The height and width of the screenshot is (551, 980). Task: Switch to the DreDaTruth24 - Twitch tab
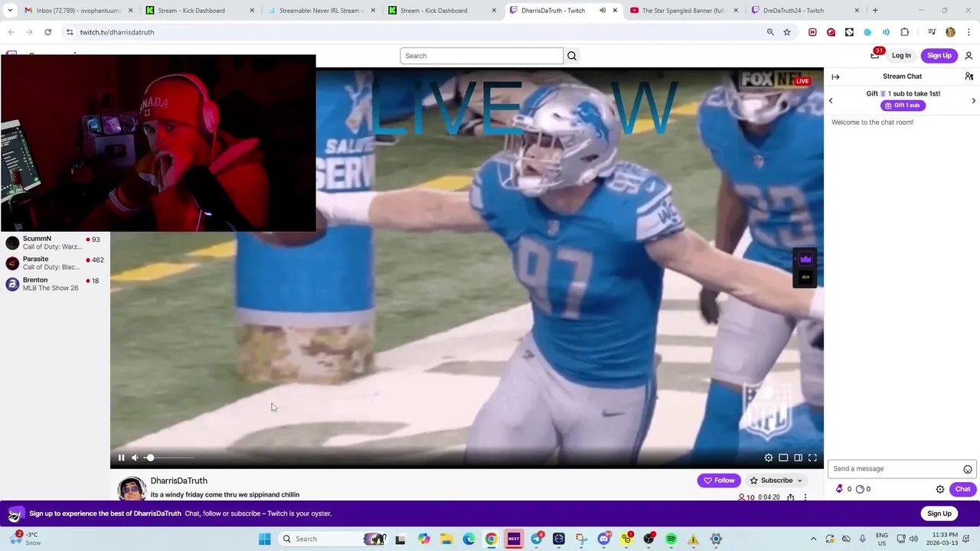point(805,11)
